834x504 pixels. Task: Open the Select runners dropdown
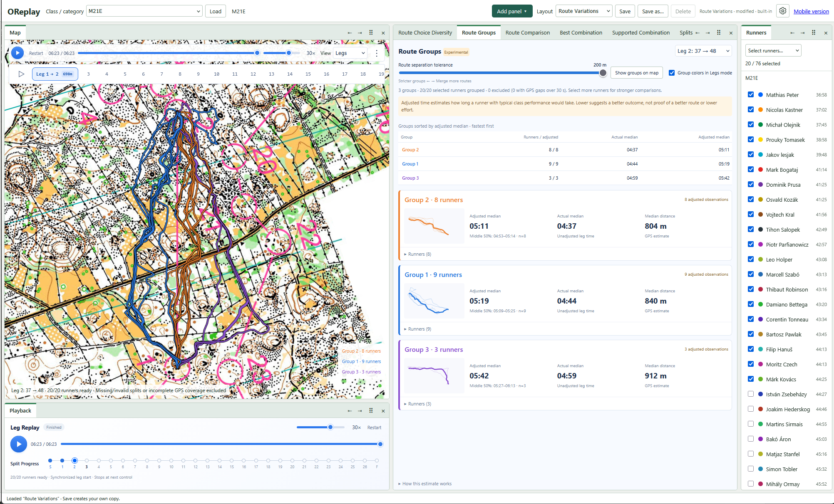point(773,51)
